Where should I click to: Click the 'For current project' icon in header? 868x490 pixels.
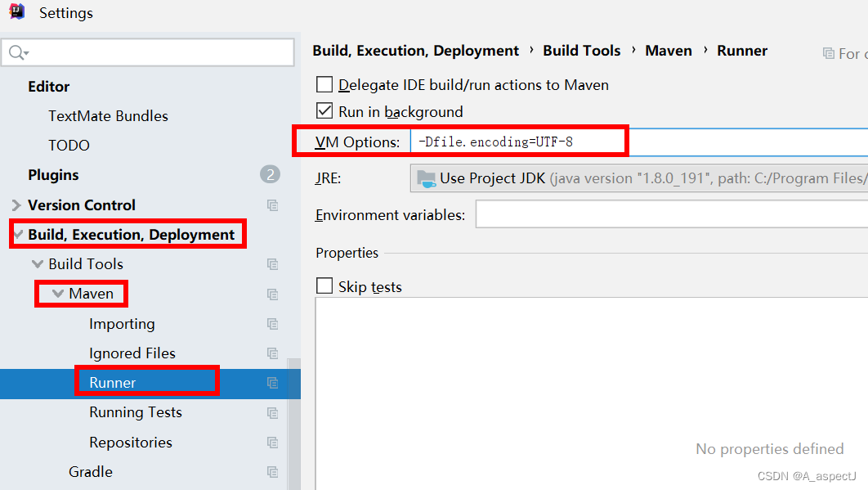[828, 53]
